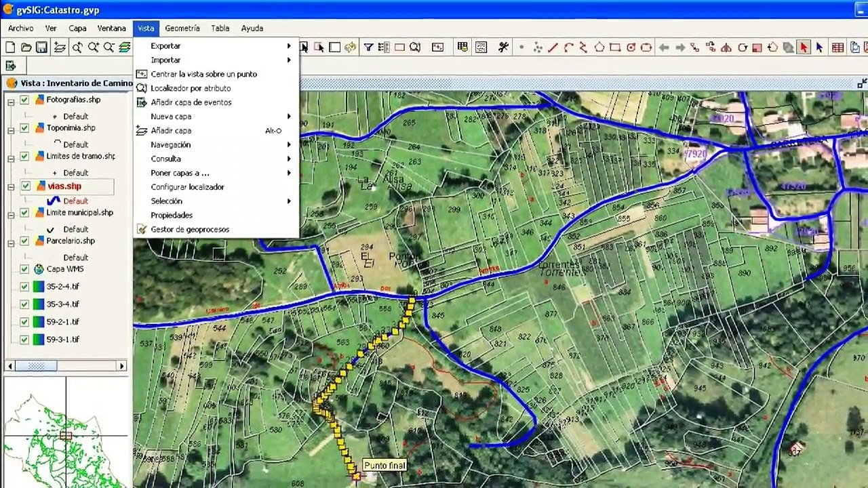This screenshot has width=868, height=488.
Task: Select the arc drawing tool
Action: (568, 47)
